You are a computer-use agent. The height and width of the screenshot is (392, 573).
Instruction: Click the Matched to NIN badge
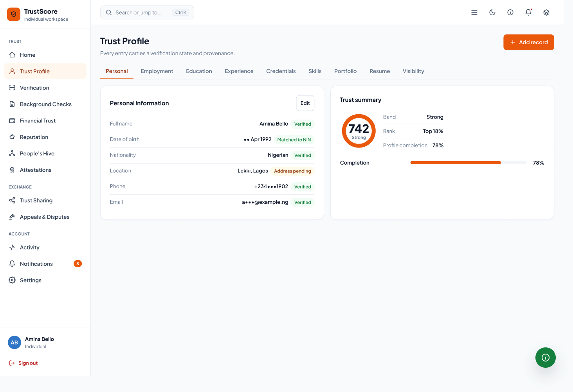pos(294,140)
